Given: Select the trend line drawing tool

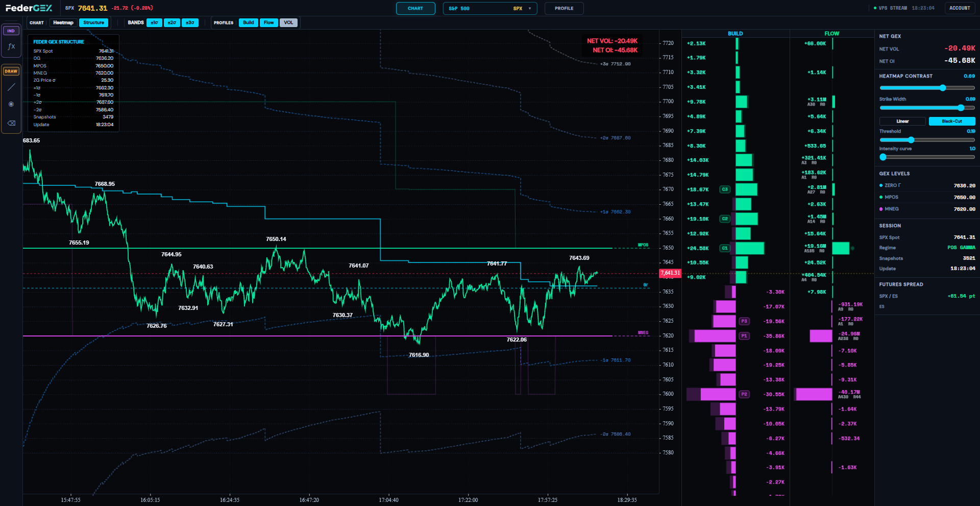Looking at the screenshot, I should [11, 87].
